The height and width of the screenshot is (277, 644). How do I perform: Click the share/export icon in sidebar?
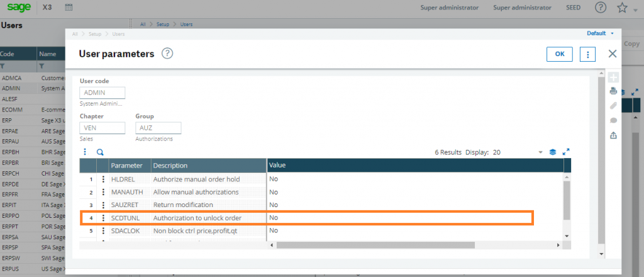613,135
